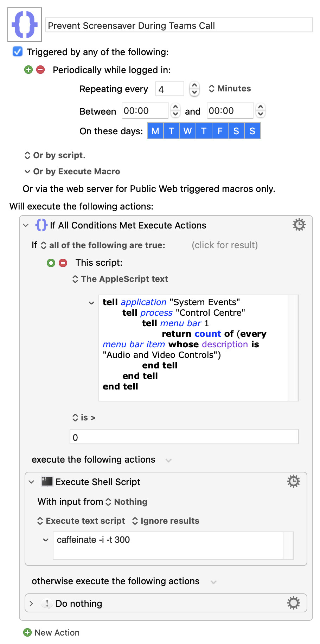Expand the Do nothing action
The width and height of the screenshot is (320, 644).
(31, 604)
